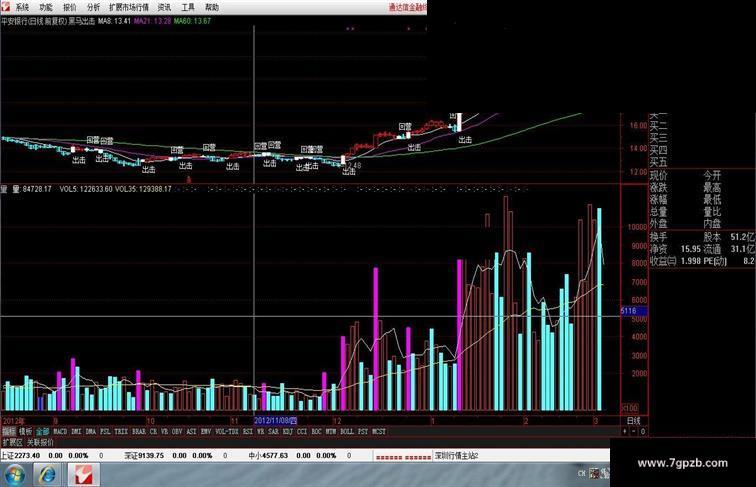Switch to OBV indicator
Viewport: 756px width, 487px height.
click(177, 432)
